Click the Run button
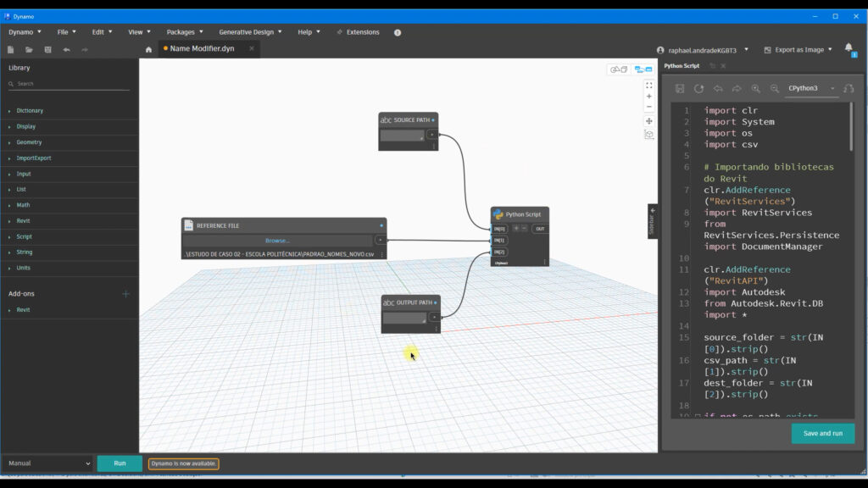Viewport: 868px width, 488px height. (x=120, y=463)
